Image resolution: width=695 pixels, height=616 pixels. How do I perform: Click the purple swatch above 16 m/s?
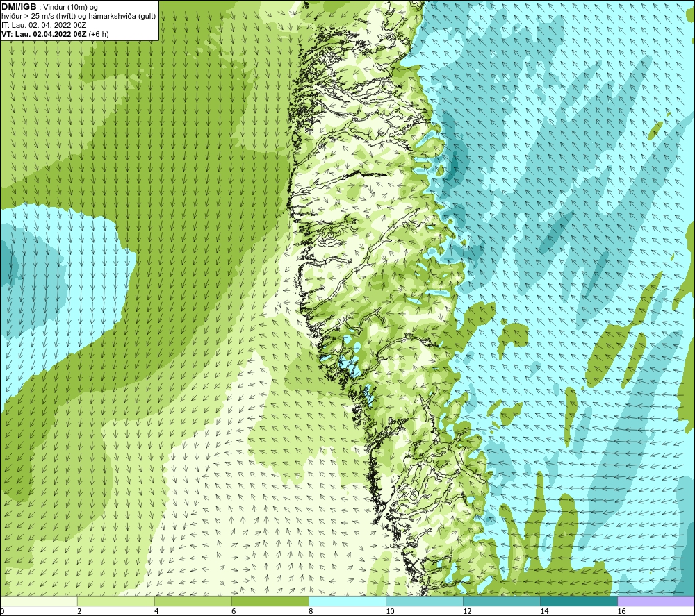pos(657,601)
